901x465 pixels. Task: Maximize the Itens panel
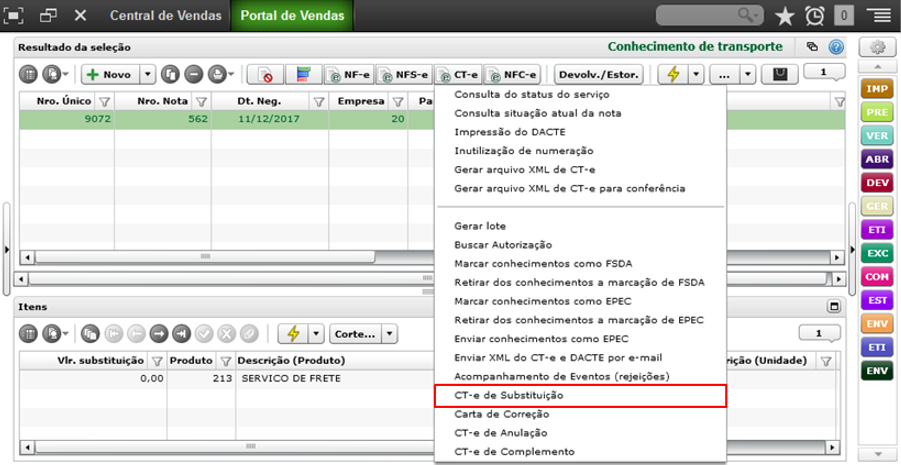[833, 307]
